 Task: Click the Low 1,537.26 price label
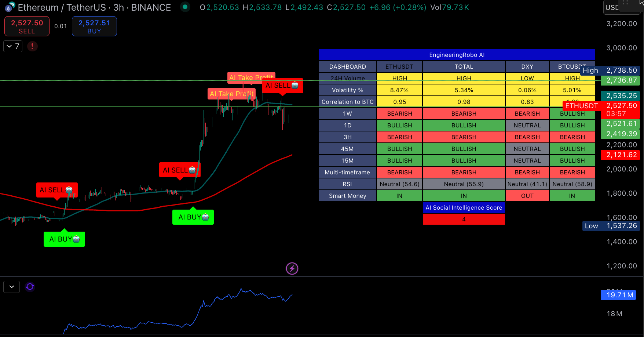coord(611,226)
